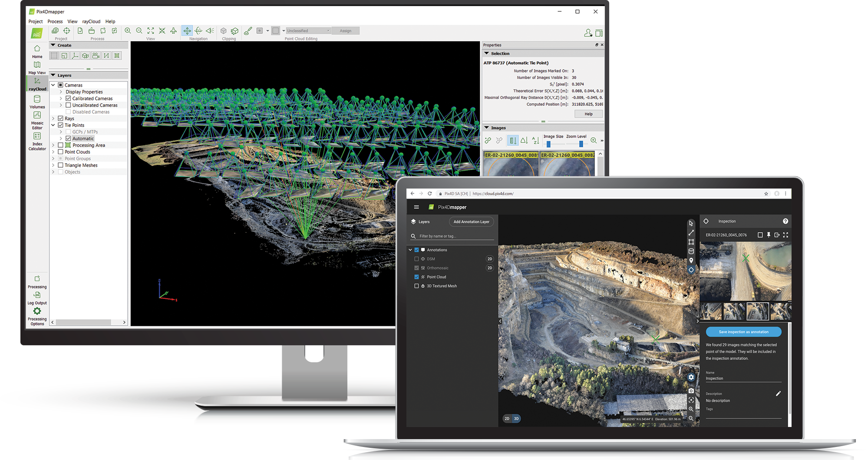Screen dimensions: 868x460
Task: Switch cloud viewer to 2D mode
Action: pyautogui.click(x=507, y=419)
